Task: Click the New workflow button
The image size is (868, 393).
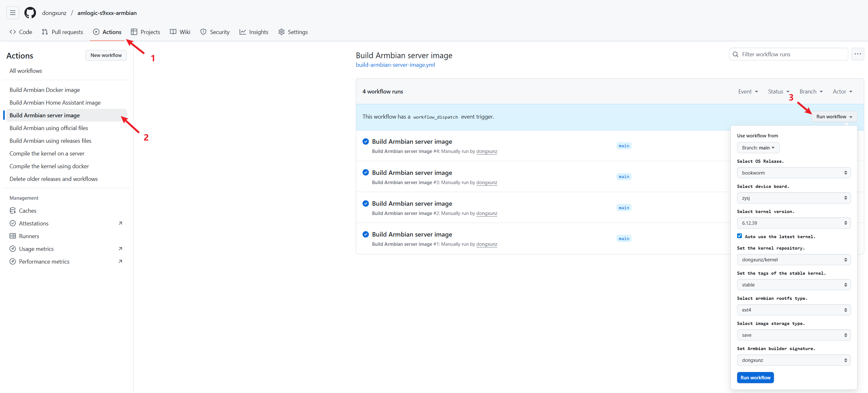Action: tap(106, 55)
